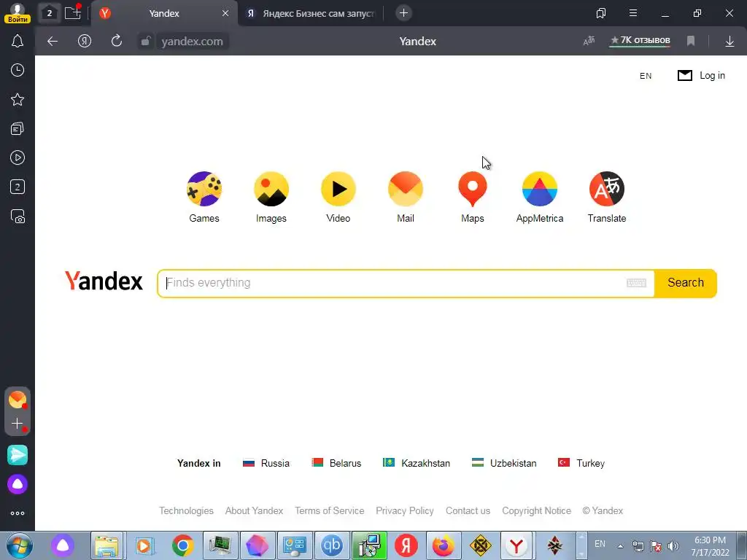Open Terms of Service footer link

pos(329,510)
